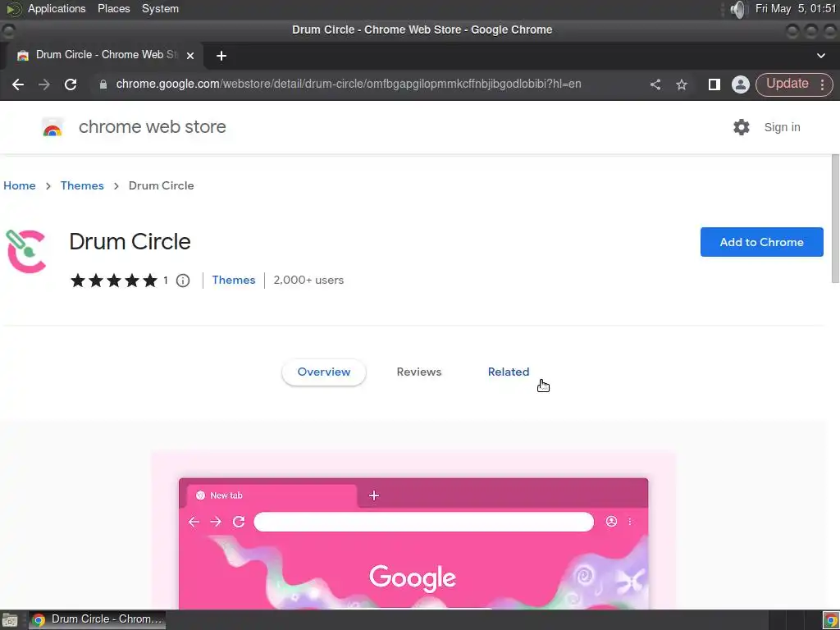Switch to the Reviews tab
840x630 pixels.
419,372
